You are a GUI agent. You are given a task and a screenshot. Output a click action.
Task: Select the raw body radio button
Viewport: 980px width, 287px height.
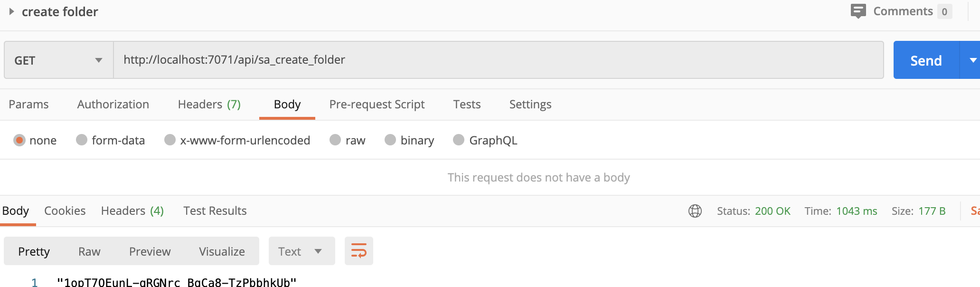[335, 140]
